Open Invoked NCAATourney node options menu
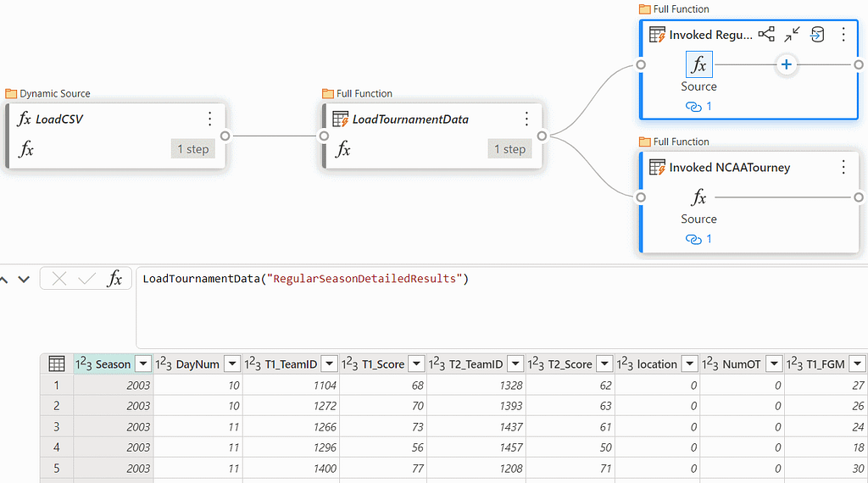 [843, 167]
